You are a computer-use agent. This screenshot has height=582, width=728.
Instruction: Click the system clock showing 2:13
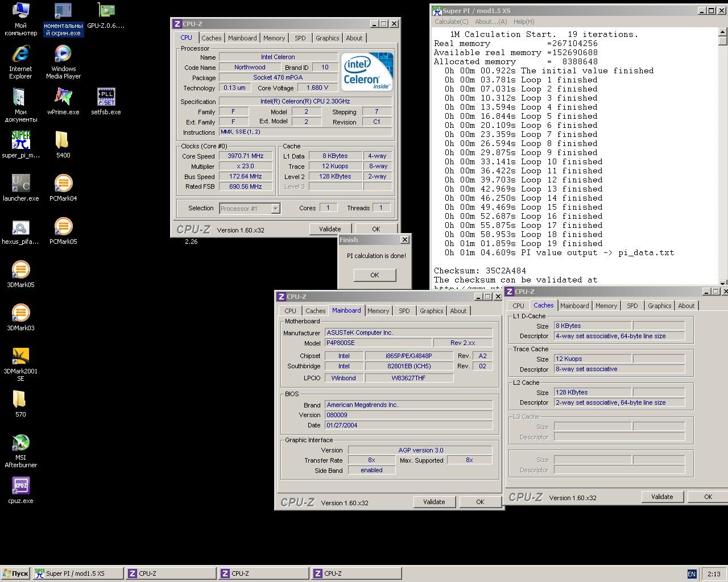pyautogui.click(x=714, y=574)
